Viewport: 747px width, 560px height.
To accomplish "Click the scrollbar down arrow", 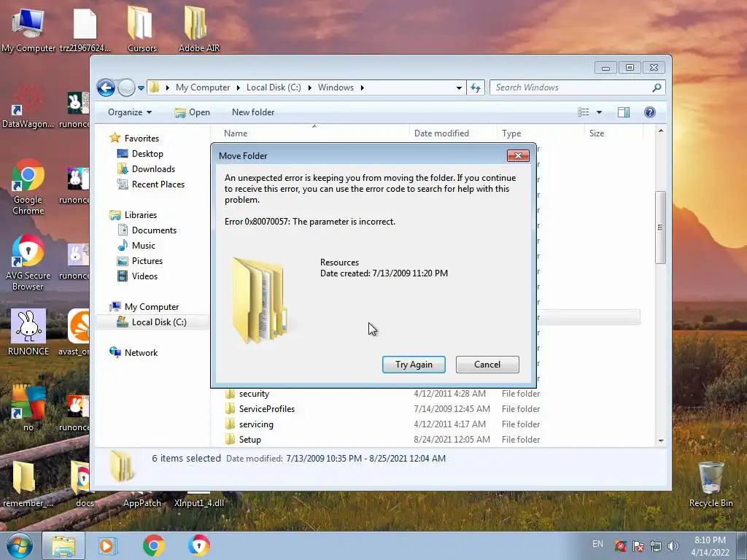I will coord(661,440).
